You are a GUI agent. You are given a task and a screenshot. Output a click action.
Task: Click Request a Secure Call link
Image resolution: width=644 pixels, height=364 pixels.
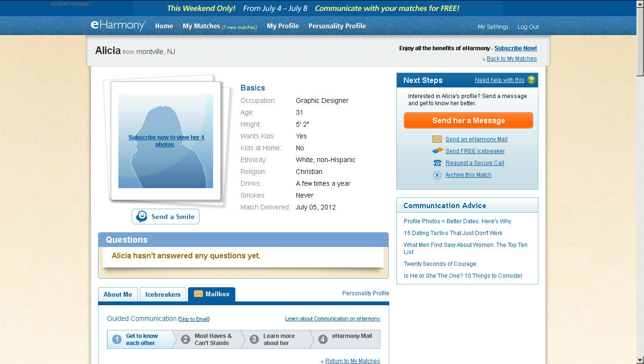(x=475, y=163)
